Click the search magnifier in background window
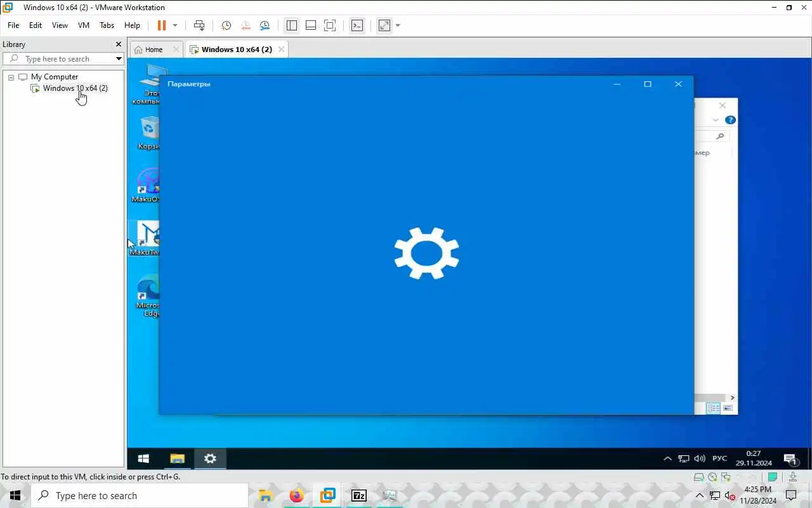The image size is (812, 508). pos(719,136)
